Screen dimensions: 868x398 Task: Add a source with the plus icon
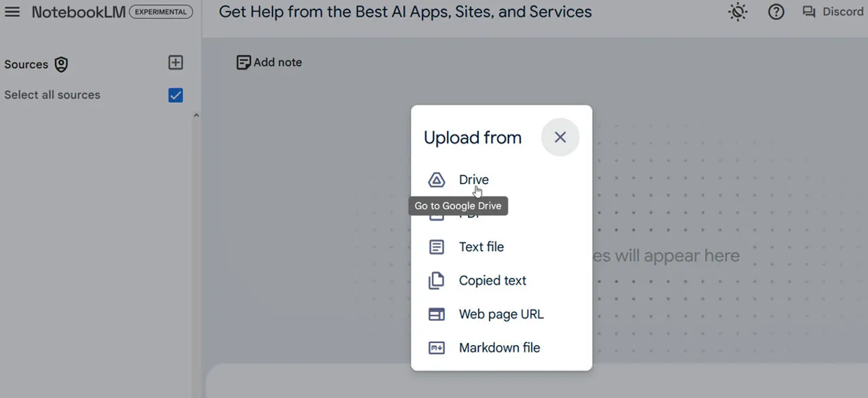[x=176, y=62]
